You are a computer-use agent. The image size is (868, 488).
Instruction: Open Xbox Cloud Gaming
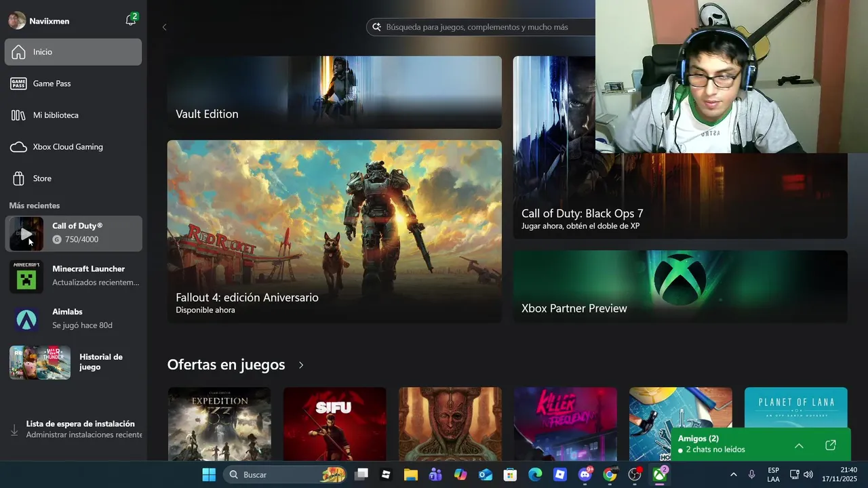point(73,146)
